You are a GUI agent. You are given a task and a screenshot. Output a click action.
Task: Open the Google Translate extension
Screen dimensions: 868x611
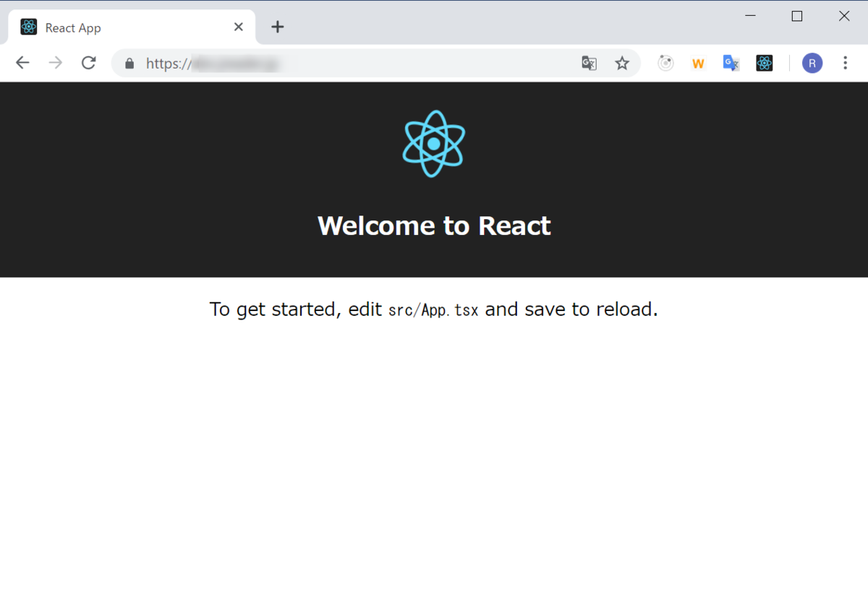[x=731, y=64]
